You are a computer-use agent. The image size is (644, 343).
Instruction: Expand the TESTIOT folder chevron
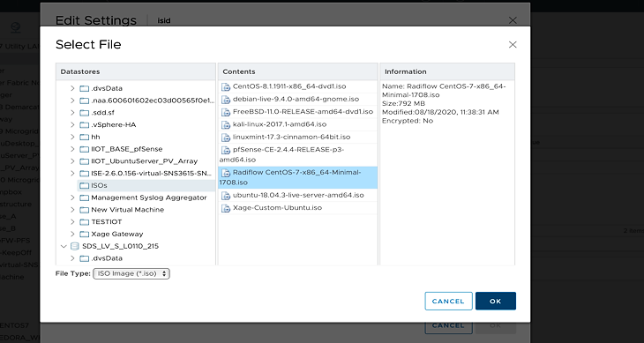(x=72, y=221)
